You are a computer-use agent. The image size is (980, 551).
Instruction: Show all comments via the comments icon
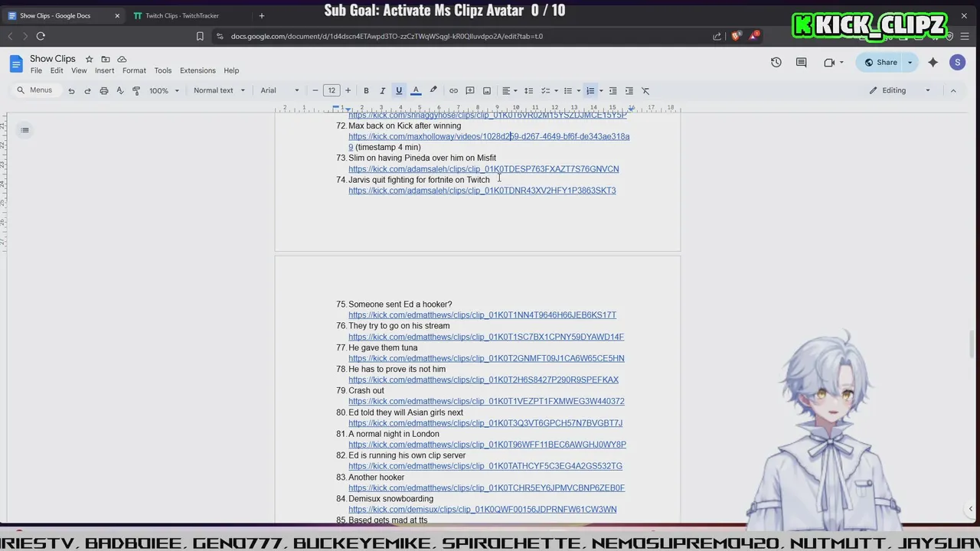pos(802,63)
